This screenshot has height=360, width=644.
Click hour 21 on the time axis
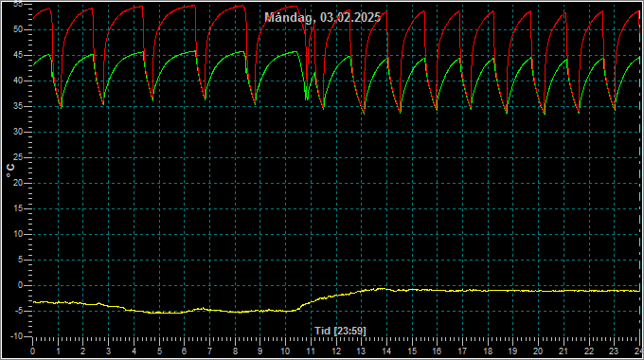coord(563,351)
